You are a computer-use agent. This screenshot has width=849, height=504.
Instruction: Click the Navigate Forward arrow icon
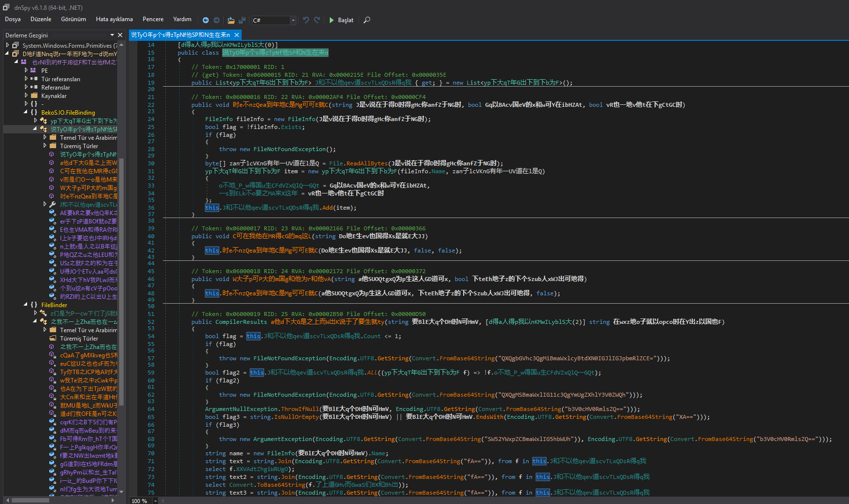tap(217, 20)
